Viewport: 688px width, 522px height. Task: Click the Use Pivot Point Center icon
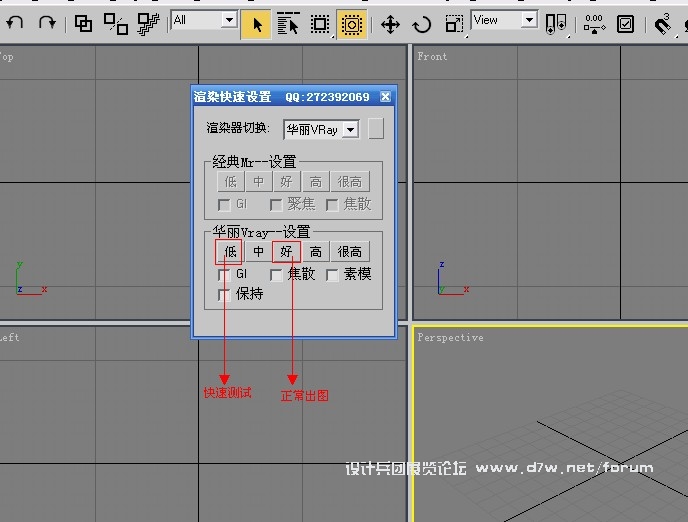click(x=555, y=24)
